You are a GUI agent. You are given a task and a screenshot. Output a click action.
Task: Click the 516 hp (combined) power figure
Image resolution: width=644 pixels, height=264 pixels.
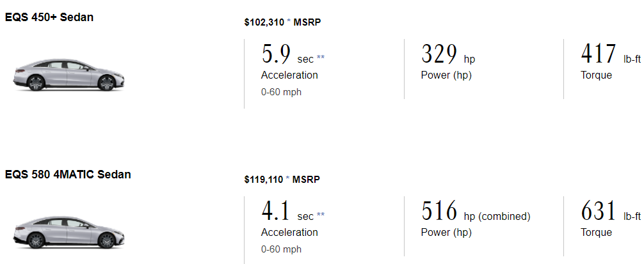pyautogui.click(x=476, y=211)
